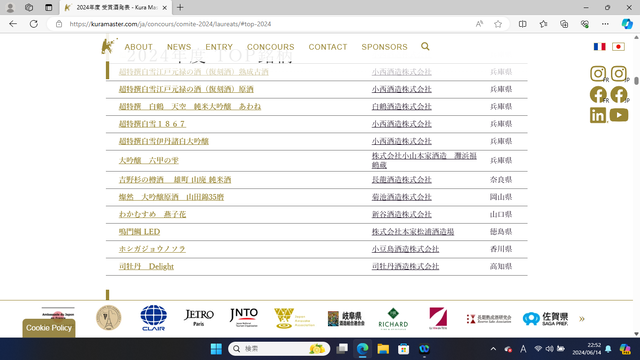Open the Facebook FR icon
Viewport: 640px width, 360px height.
598,94
